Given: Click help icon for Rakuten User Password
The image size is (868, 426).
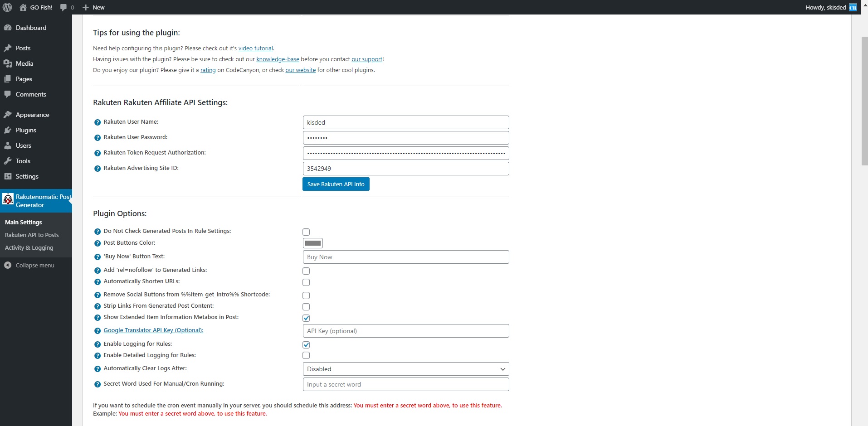Looking at the screenshot, I should click(x=97, y=138).
